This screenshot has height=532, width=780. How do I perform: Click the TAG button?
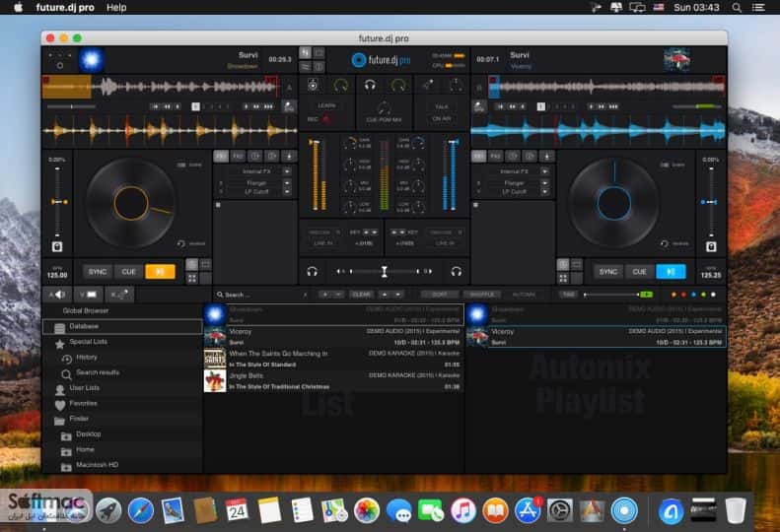pyautogui.click(x=569, y=295)
